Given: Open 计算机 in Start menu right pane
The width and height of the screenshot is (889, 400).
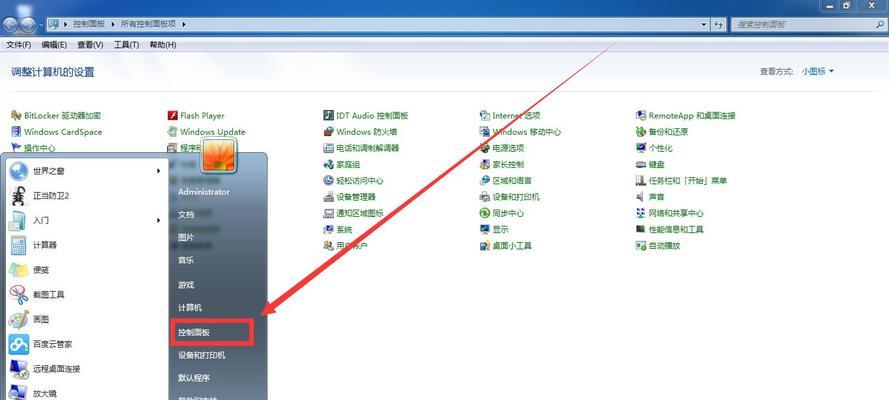Looking at the screenshot, I should click(x=190, y=308).
